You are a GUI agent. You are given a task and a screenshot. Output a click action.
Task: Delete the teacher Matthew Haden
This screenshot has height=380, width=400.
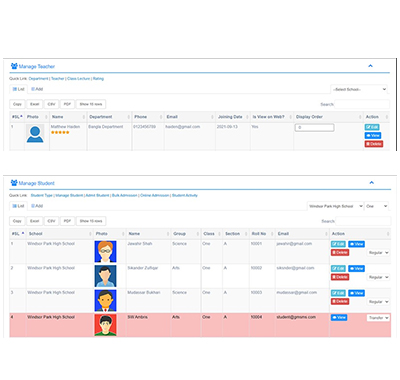click(374, 144)
